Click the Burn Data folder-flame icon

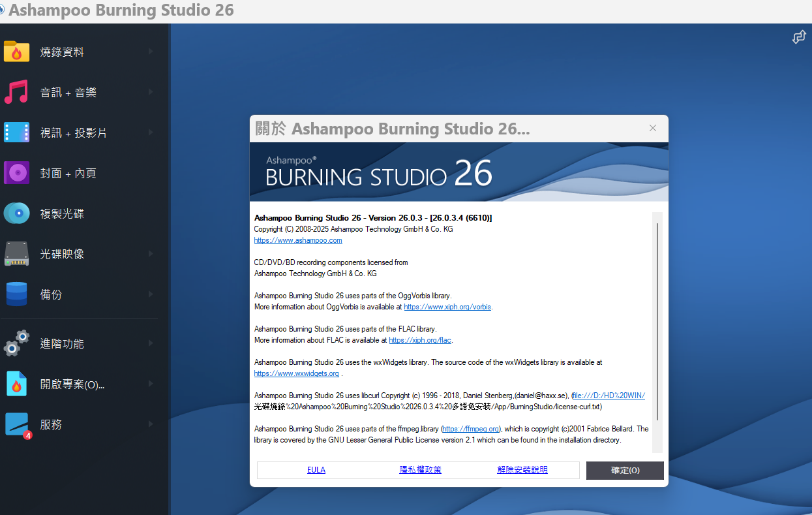pos(16,52)
